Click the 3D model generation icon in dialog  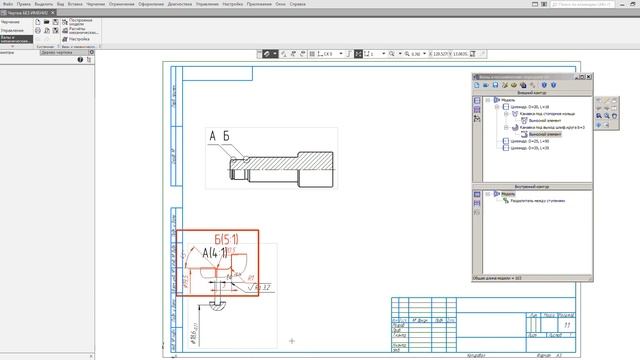click(x=523, y=85)
